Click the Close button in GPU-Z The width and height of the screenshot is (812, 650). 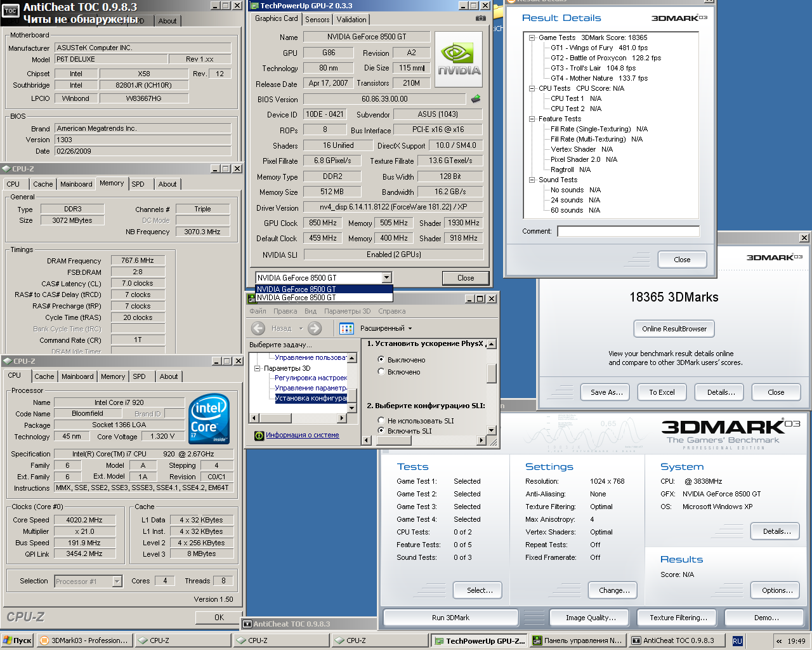(466, 278)
